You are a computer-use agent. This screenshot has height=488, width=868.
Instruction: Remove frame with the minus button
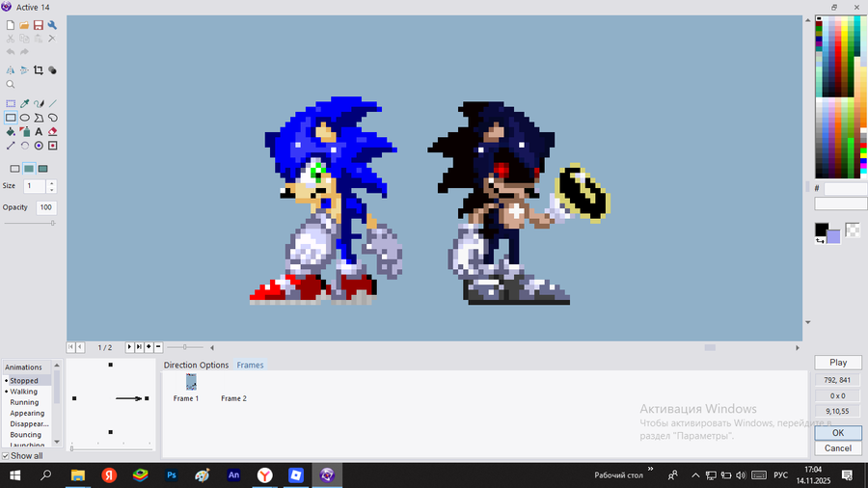tap(158, 347)
